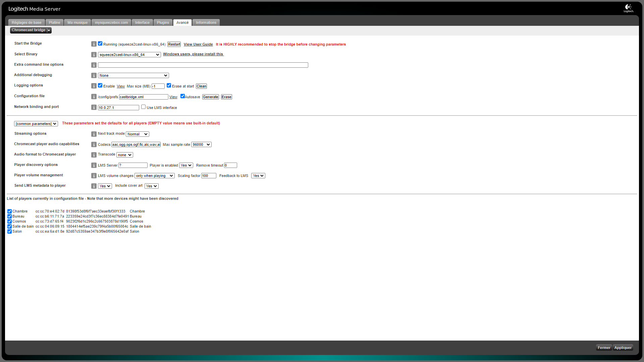Open the Include cover art dropdown
The height and width of the screenshot is (362, 644).
click(152, 186)
